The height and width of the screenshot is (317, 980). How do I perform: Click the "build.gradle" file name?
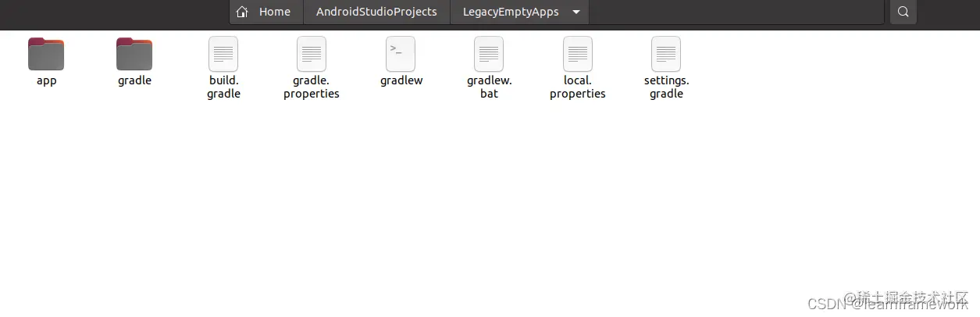[x=223, y=87]
